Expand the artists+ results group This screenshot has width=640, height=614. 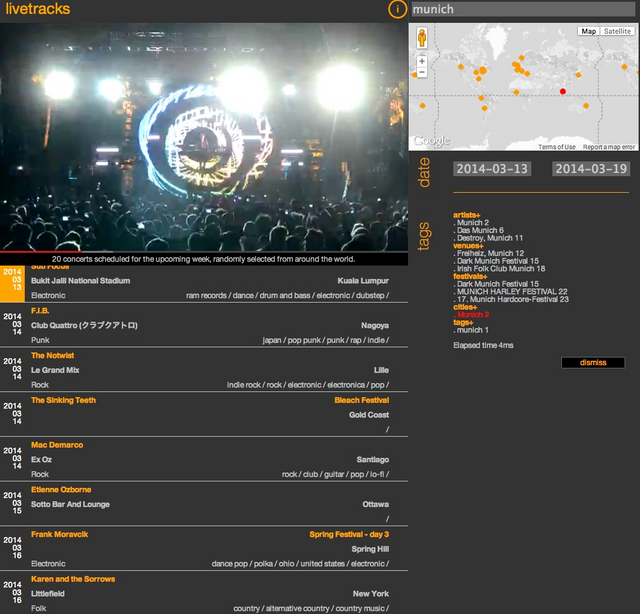pos(467,215)
